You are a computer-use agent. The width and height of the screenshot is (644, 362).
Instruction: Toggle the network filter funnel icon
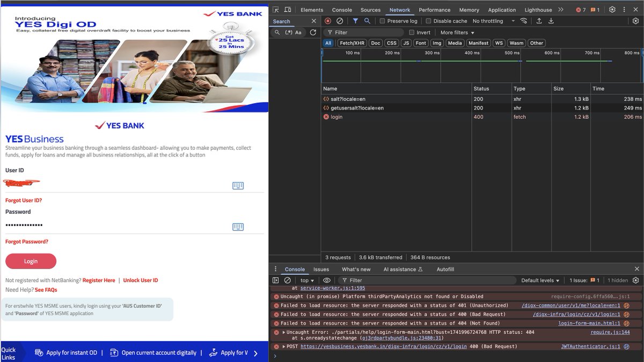coord(355,21)
